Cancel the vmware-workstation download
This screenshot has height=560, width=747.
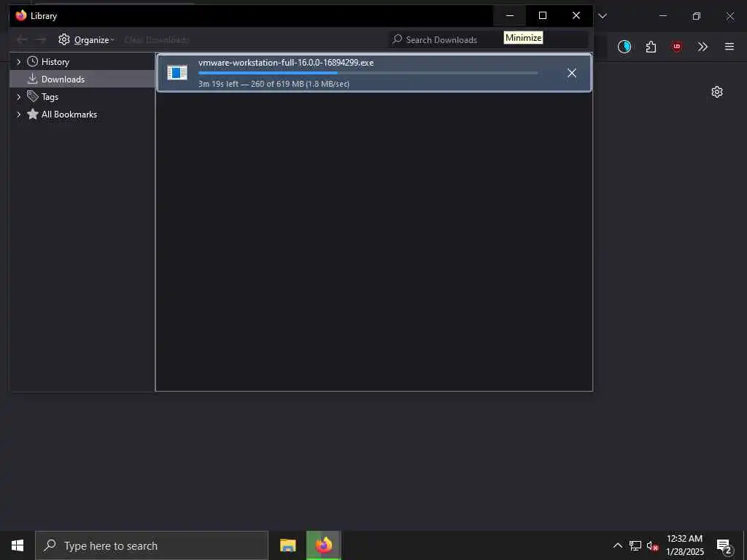[x=572, y=73]
